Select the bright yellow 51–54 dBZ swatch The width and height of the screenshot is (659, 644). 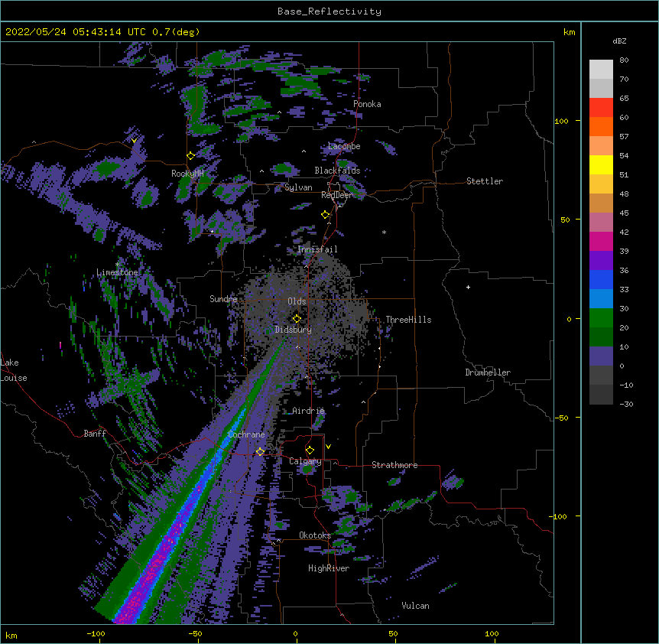[x=601, y=164]
